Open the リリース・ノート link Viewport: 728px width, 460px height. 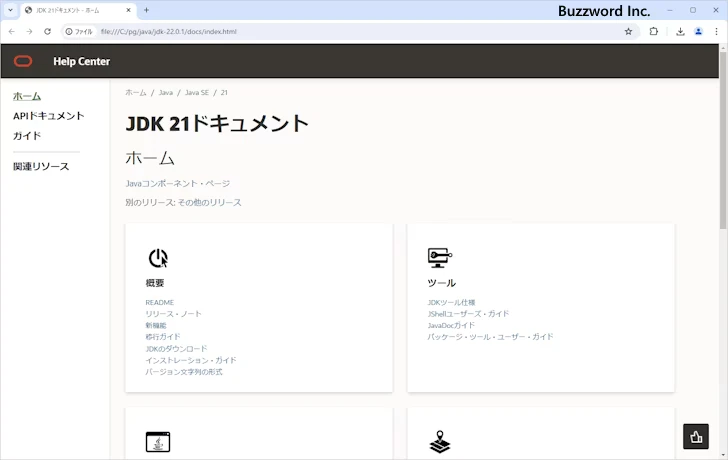pyautogui.click(x=173, y=314)
